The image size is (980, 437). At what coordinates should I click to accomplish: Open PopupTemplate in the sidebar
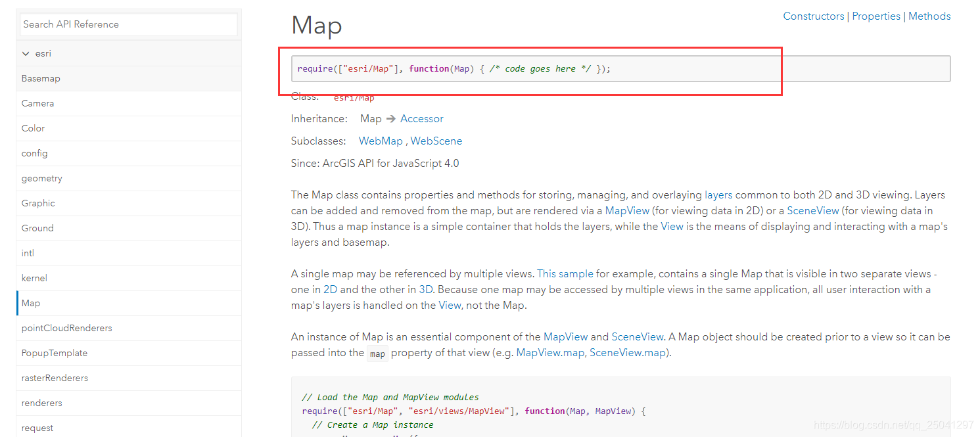tap(128, 353)
